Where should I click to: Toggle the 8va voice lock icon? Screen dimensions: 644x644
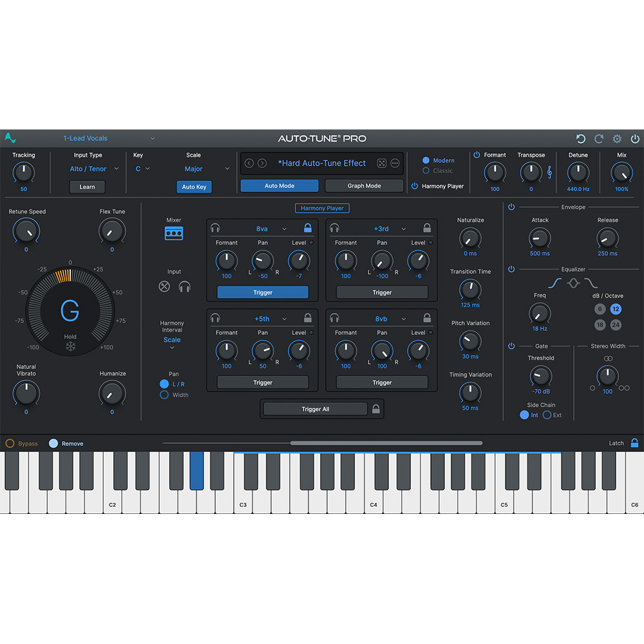tap(308, 227)
